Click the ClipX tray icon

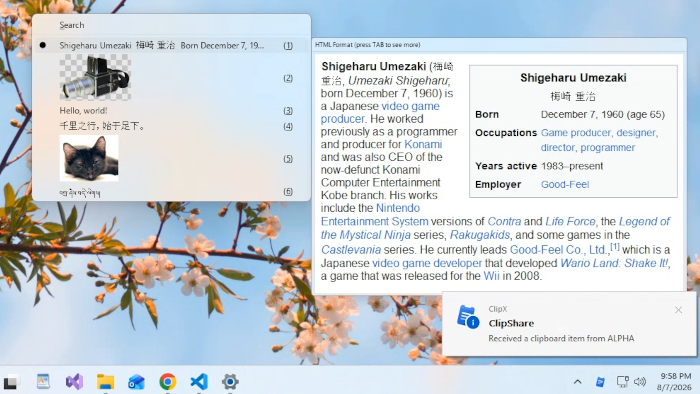tap(600, 382)
